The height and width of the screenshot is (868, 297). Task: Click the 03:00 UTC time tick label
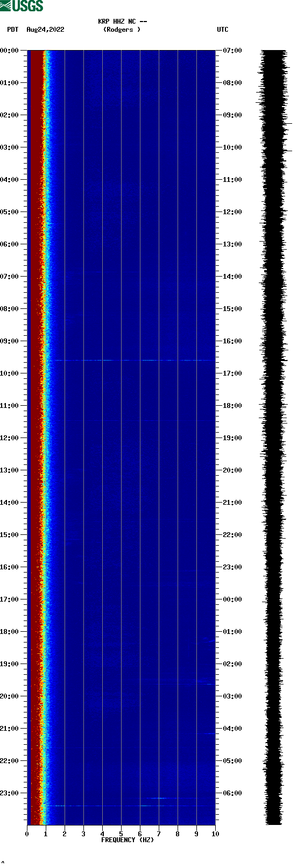(232, 696)
